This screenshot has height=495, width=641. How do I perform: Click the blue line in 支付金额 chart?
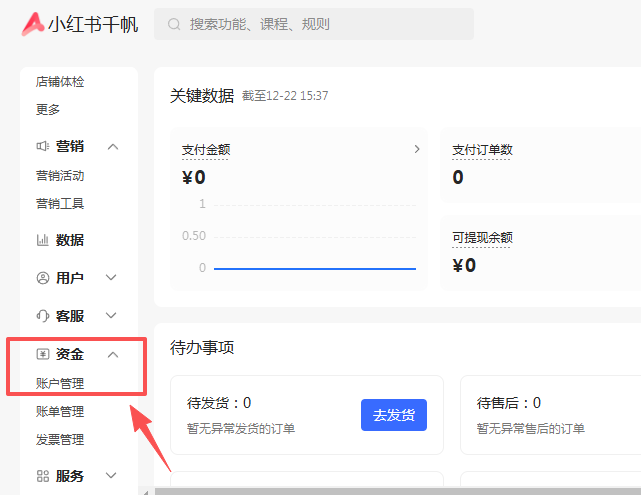315,269
